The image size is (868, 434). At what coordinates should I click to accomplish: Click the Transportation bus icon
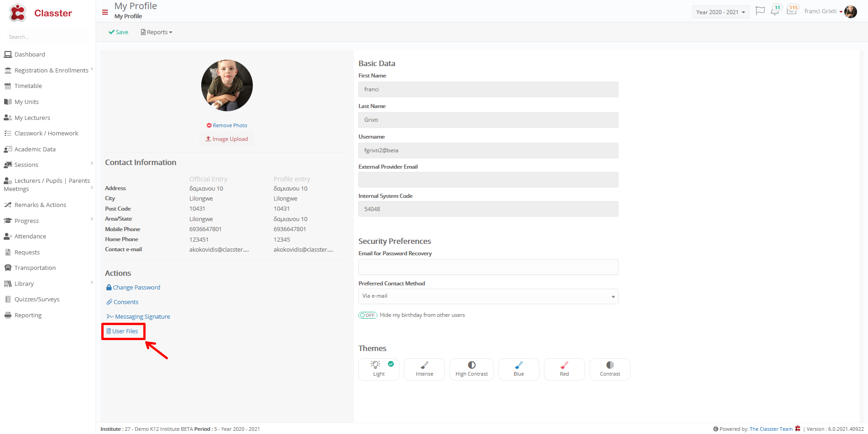pyautogui.click(x=8, y=268)
